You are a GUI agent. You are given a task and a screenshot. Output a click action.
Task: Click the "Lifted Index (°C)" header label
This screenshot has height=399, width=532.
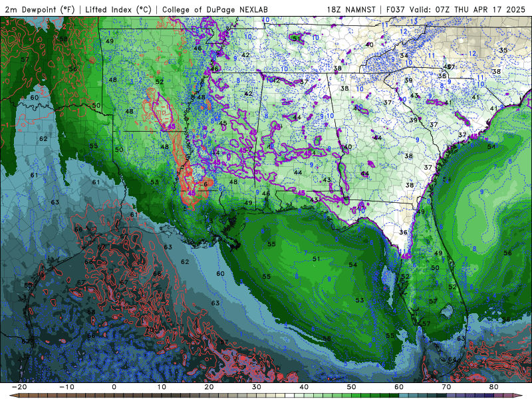[x=118, y=9]
